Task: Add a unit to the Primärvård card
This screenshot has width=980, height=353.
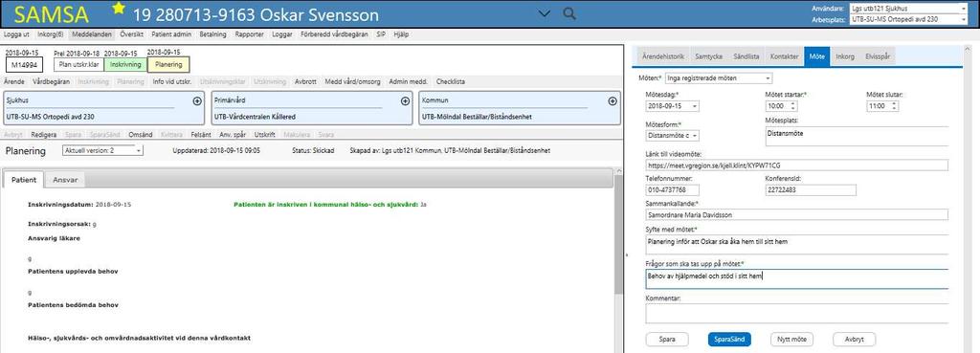Action: [405, 100]
